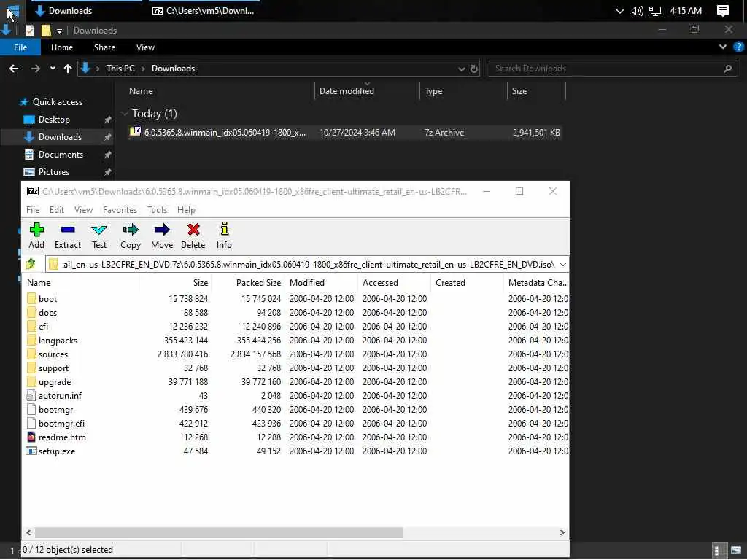The height and width of the screenshot is (560, 747).
Task: Open the 7-Zip Edit menu
Action: 57,209
